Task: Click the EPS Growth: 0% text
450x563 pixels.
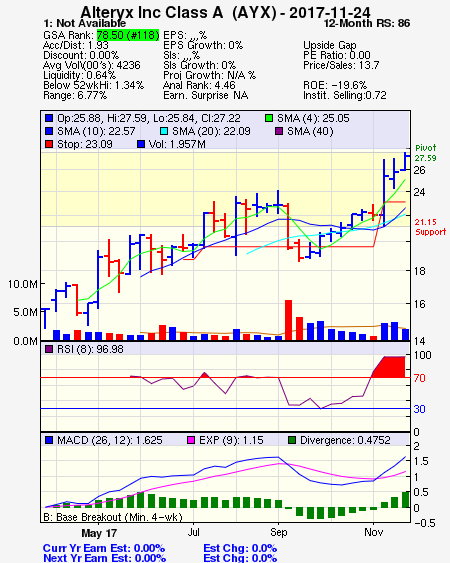Action: [203, 45]
